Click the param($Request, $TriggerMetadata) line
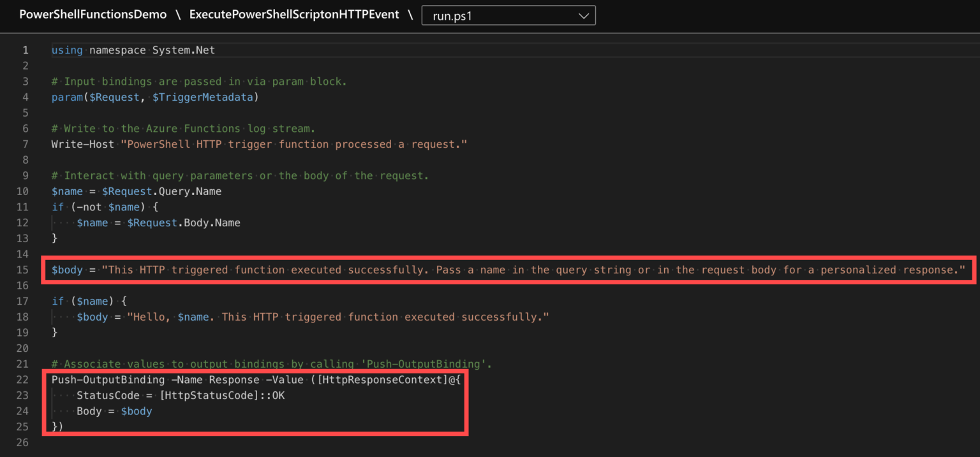 155,97
